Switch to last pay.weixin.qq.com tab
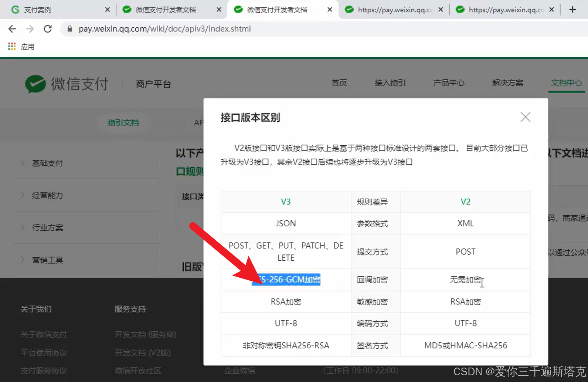Viewport: 588px width, 382px height. 506,10
